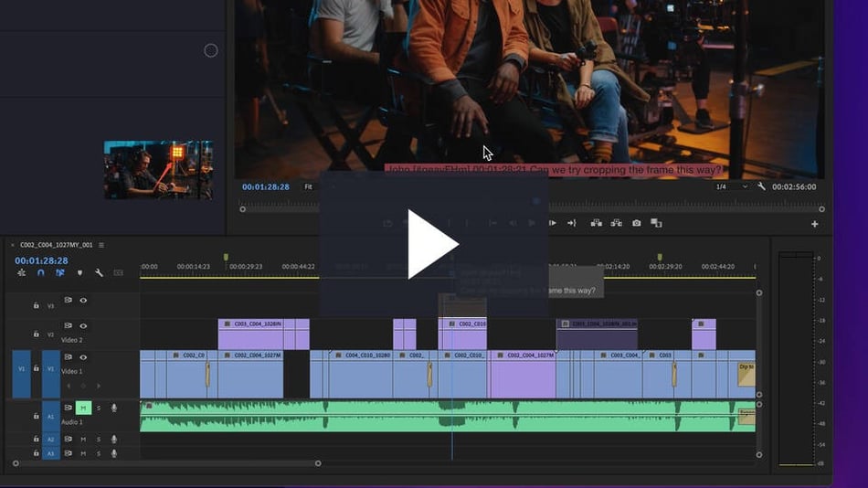The image size is (868, 488).
Task: Open the sequence panel menu
Action: [x=101, y=245]
